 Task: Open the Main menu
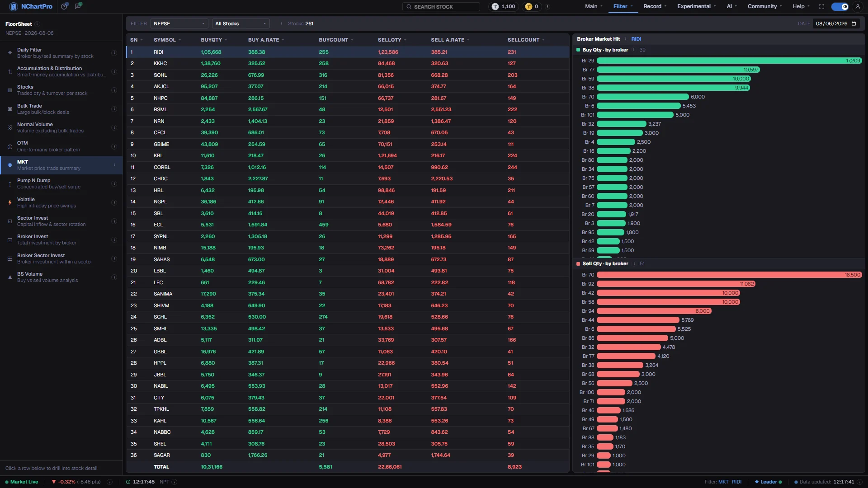click(594, 6)
